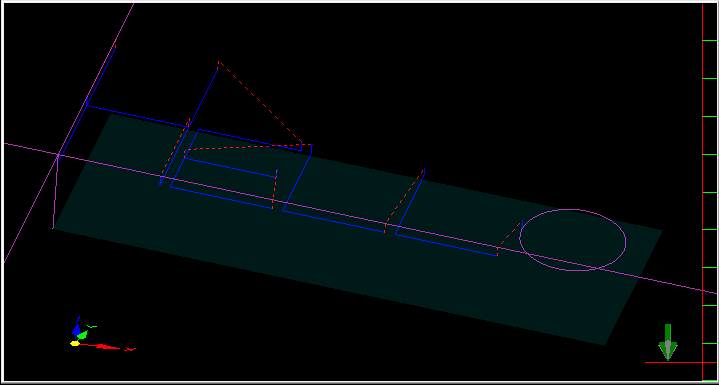Click the blue Z-axis arrow of the triad
This screenshot has width=719, height=385.
(x=77, y=327)
